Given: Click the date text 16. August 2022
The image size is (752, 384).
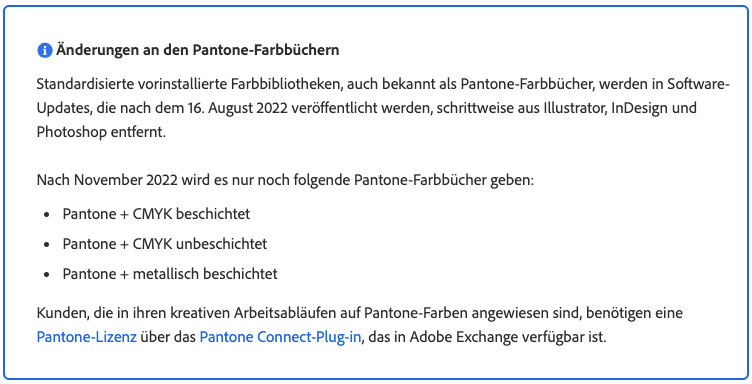Looking at the screenshot, I should (x=236, y=108).
